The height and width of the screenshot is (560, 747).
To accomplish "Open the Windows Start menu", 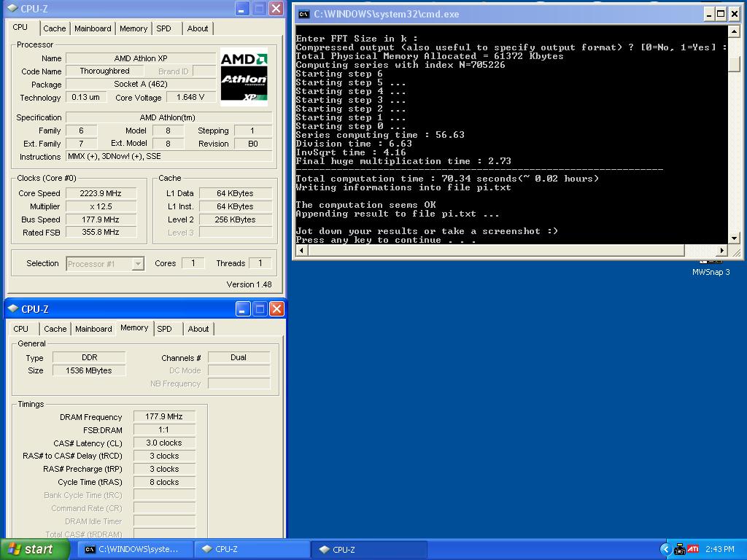I will (x=35, y=550).
